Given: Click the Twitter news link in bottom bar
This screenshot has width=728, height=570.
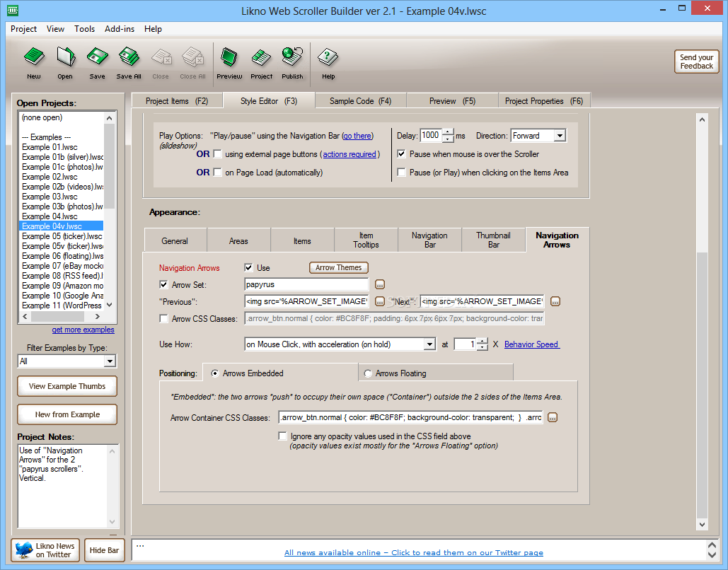Looking at the screenshot, I should point(414,552).
